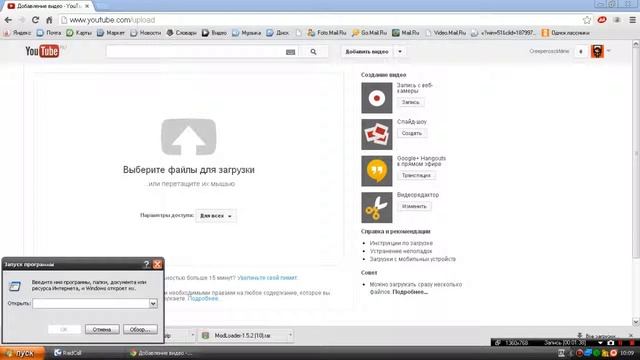
Task: Click the webcam recording icon
Action: (x=377, y=98)
